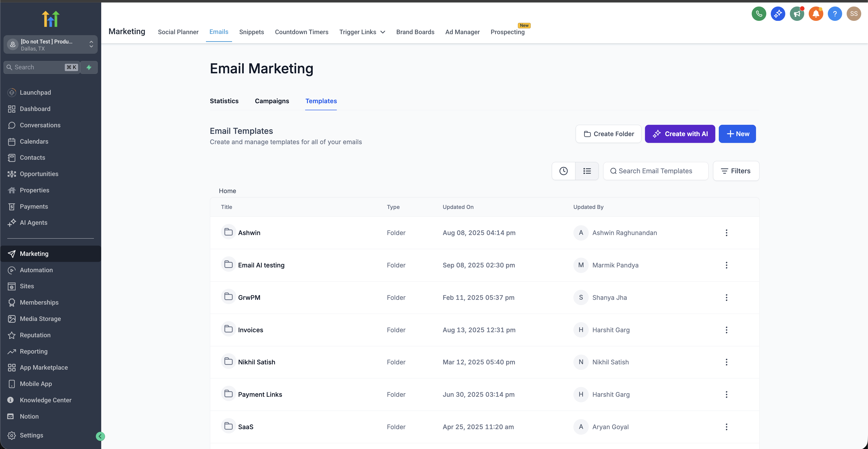Click the Create with AI button
The height and width of the screenshot is (449, 868).
click(680, 134)
